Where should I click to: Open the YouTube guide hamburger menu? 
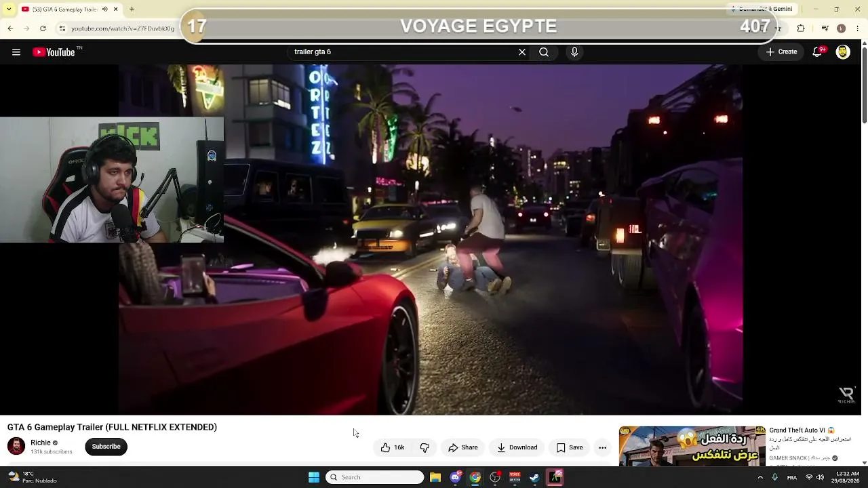pyautogui.click(x=16, y=52)
